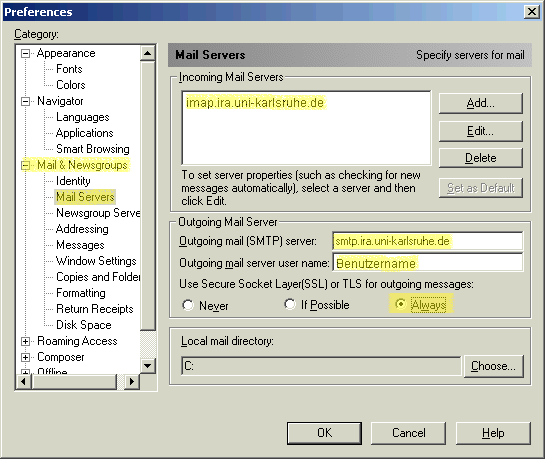Image resolution: width=545 pixels, height=459 pixels.
Task: Open the Addressing preferences page
Action: [x=82, y=229]
